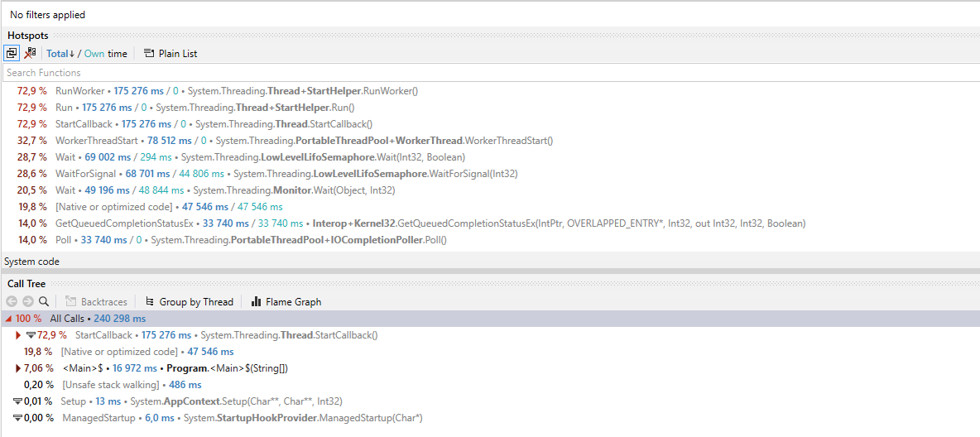The image size is (980, 437).
Task: Select the Run hotspot with Thread+StartHelper.Run()
Action: click(x=490, y=108)
